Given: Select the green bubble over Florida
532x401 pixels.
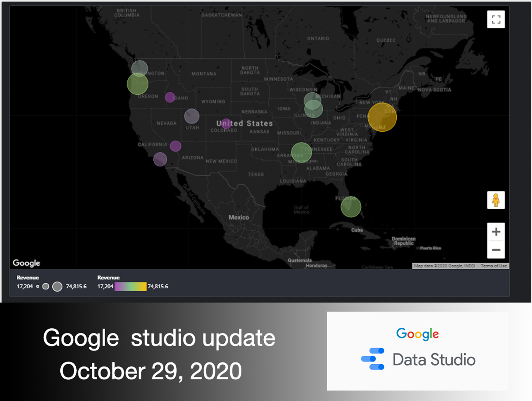Looking at the screenshot, I should click(351, 207).
